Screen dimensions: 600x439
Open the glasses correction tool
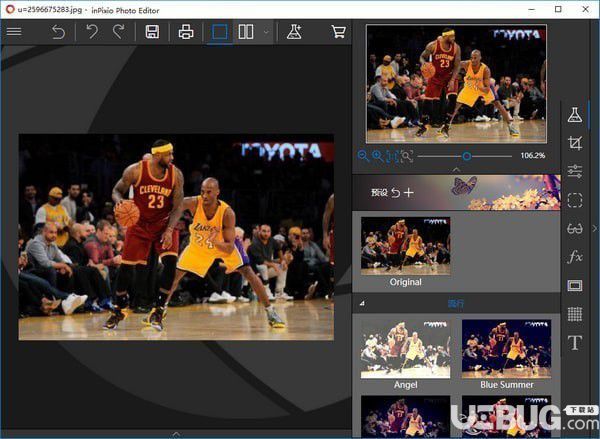click(575, 229)
